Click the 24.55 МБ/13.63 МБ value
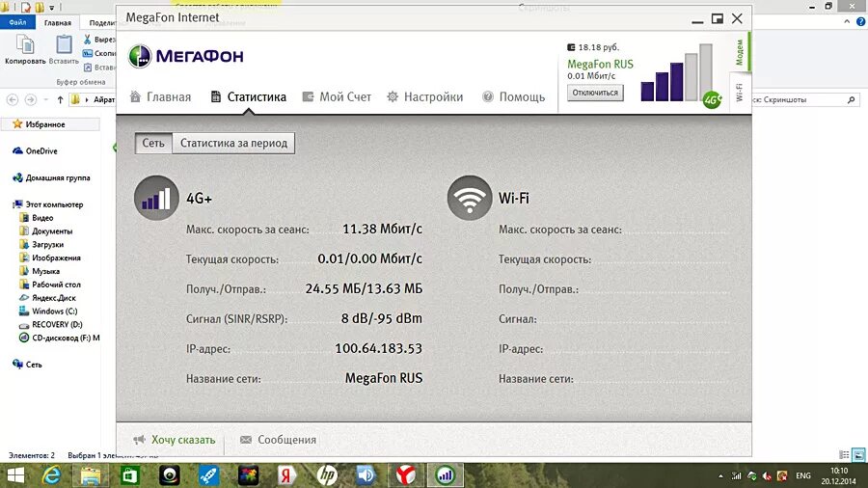Screen dimensions: 868x488 [x=364, y=288]
